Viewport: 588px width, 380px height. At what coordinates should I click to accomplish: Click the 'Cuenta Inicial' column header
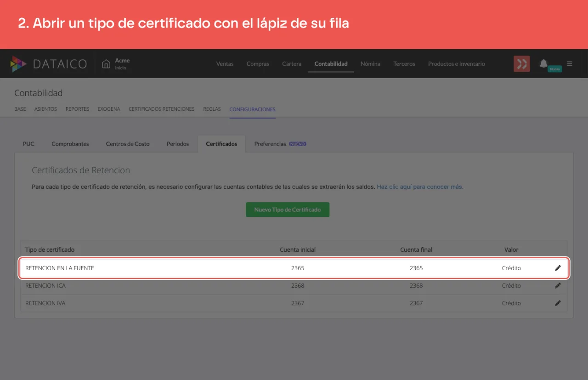point(298,250)
